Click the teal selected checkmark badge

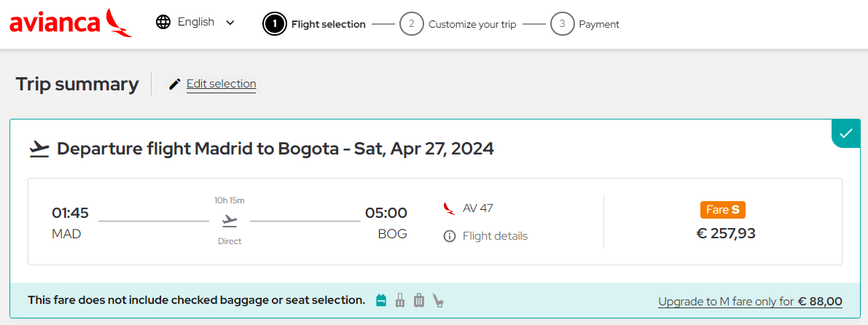(846, 133)
